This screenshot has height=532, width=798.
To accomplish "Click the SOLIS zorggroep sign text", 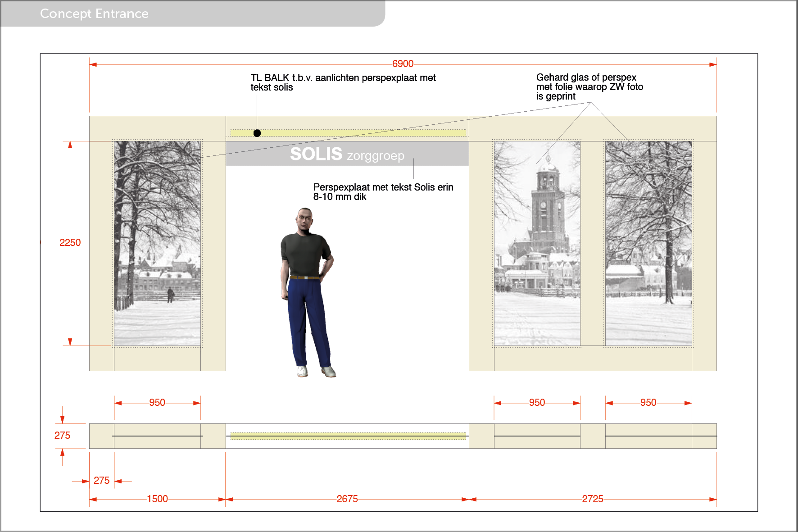I will click(347, 154).
